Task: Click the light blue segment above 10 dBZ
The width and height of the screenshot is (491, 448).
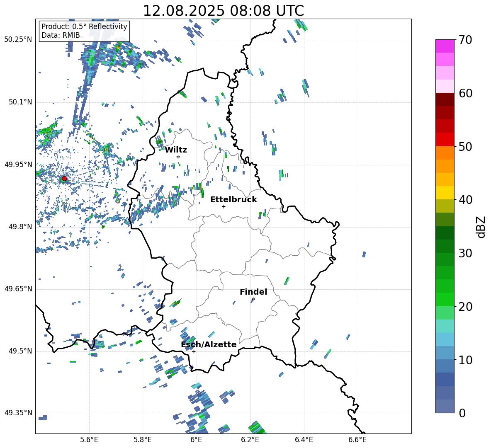Action: (x=445, y=353)
